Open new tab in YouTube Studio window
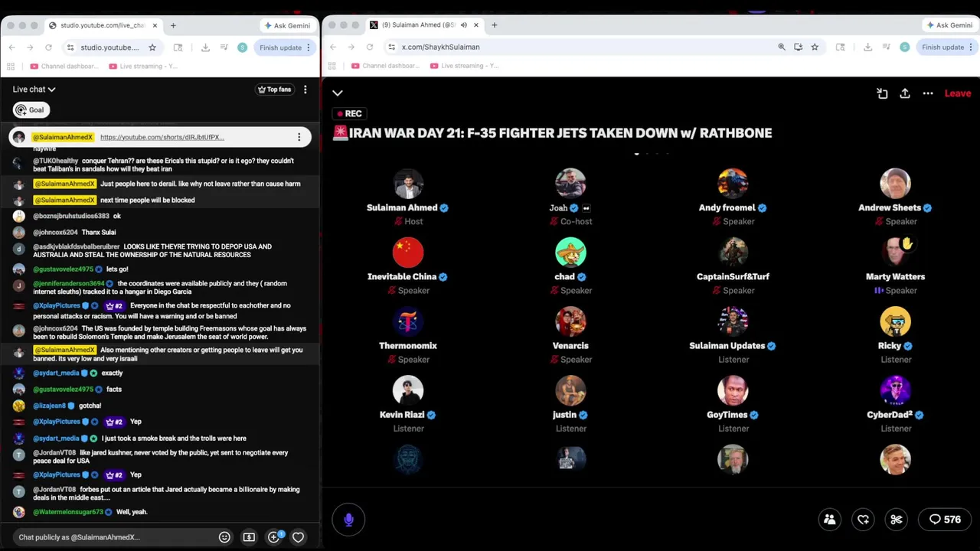The height and width of the screenshot is (551, 980). (173, 25)
